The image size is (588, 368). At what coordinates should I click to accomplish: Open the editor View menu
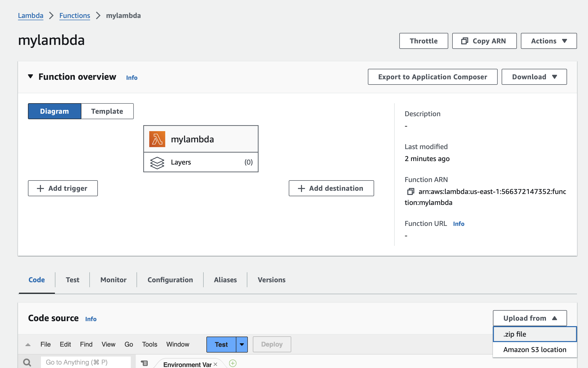click(109, 344)
